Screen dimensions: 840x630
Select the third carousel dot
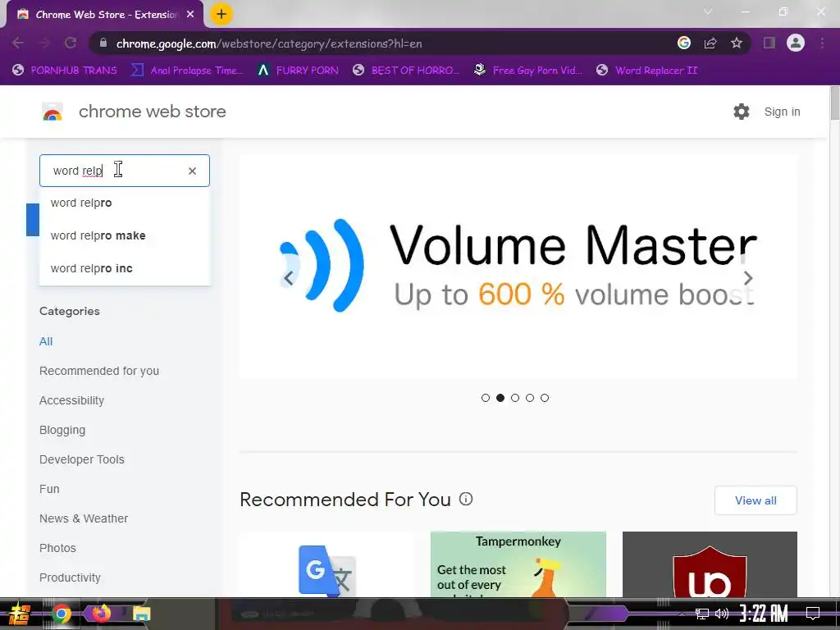[515, 398]
